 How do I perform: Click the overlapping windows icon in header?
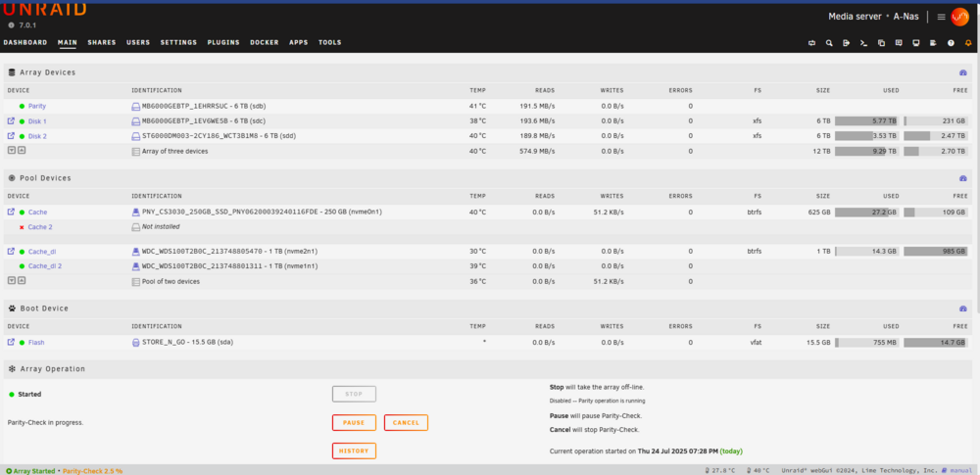click(x=881, y=43)
